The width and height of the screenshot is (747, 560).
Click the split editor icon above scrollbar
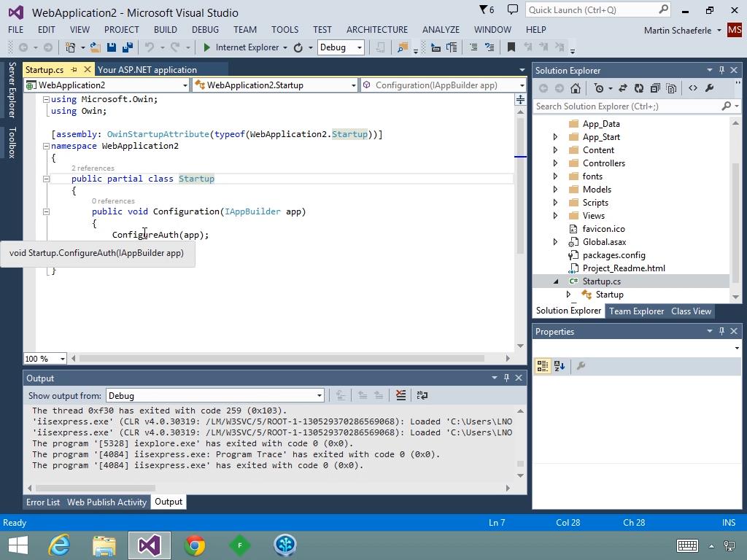pos(520,99)
